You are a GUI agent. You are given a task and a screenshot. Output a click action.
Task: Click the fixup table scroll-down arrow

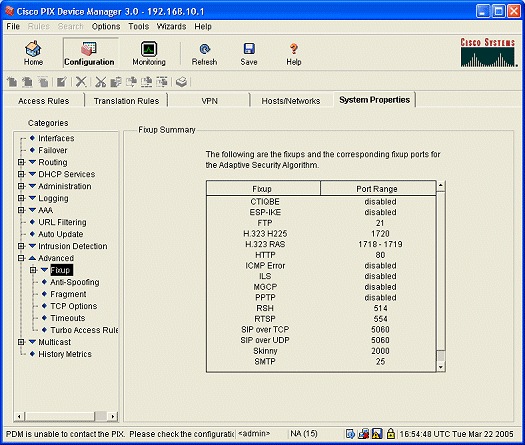[441, 367]
